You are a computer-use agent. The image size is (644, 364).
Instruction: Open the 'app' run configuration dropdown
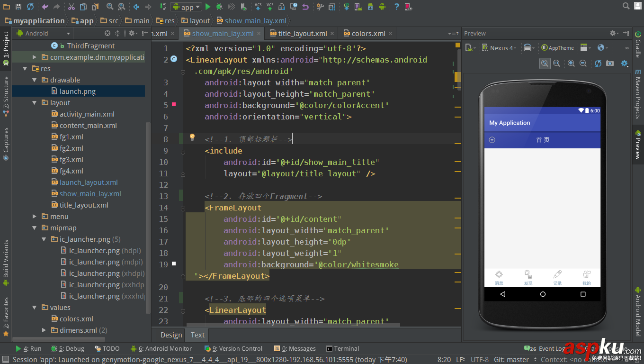click(x=186, y=7)
